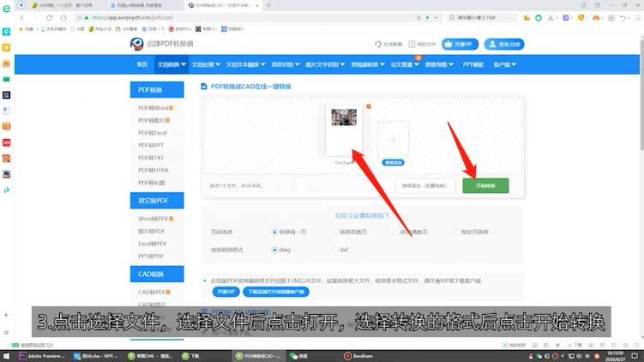Select the convert even pages radio
Image resolution: width=644 pixels, height=362 pixels.
[395, 232]
